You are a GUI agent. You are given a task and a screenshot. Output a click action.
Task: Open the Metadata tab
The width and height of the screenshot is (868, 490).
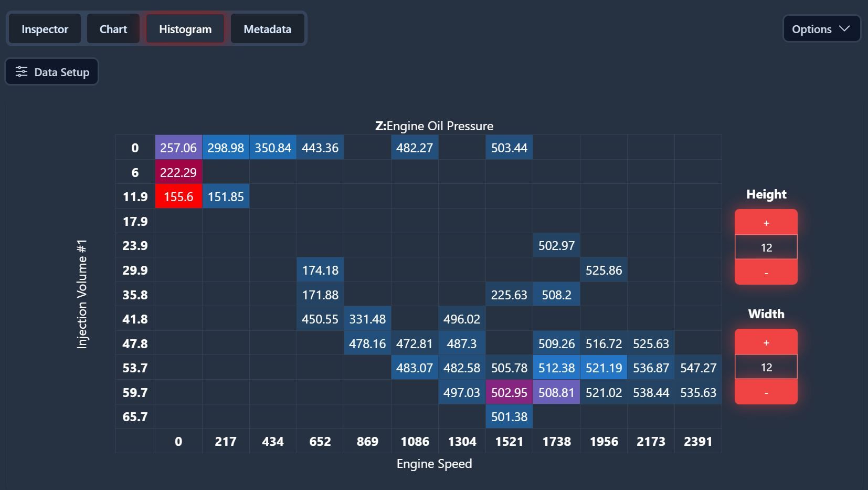click(x=268, y=29)
